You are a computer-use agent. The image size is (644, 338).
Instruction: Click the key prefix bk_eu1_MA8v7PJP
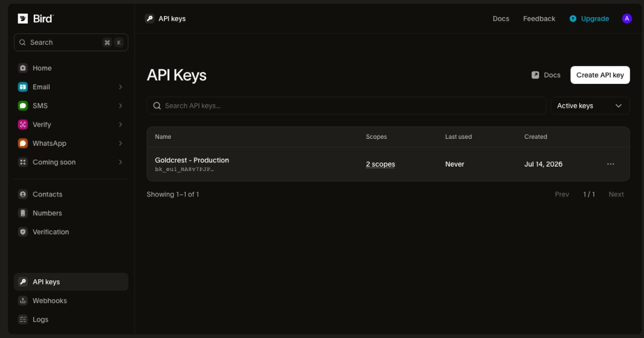[x=184, y=170]
